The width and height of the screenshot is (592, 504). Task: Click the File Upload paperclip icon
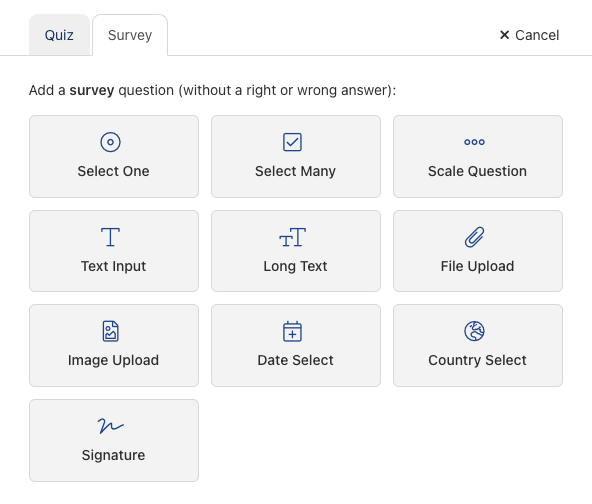pyautogui.click(x=474, y=237)
